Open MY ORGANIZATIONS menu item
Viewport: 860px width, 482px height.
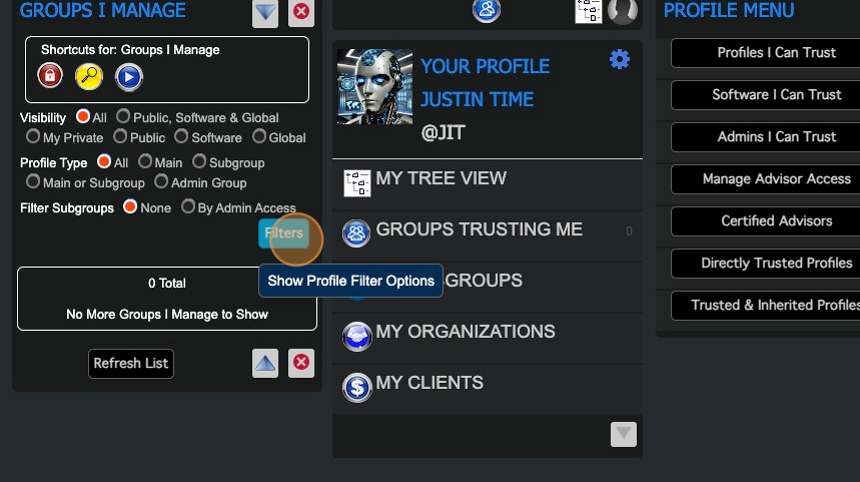click(488, 338)
